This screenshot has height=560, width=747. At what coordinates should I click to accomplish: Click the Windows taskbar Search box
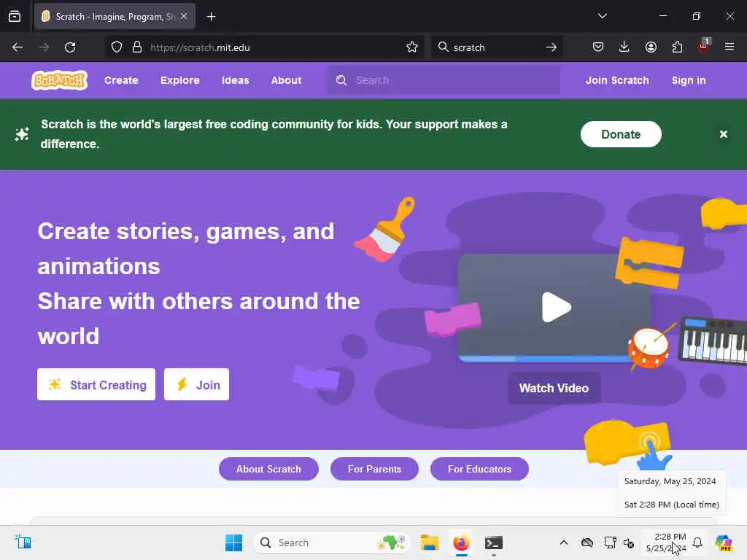tap(332, 542)
